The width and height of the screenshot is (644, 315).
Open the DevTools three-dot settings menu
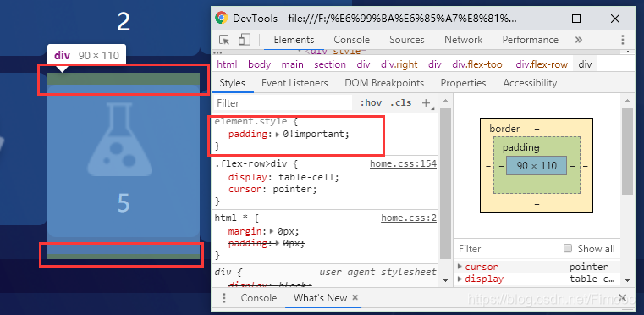[x=623, y=40]
